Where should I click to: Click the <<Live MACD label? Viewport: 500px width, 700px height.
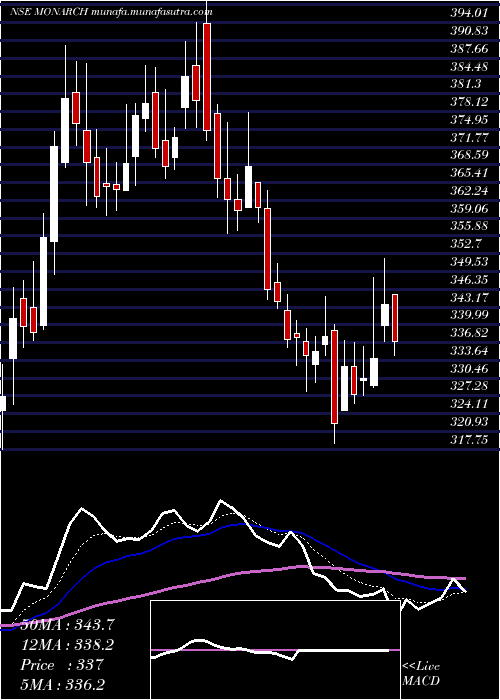421,674
